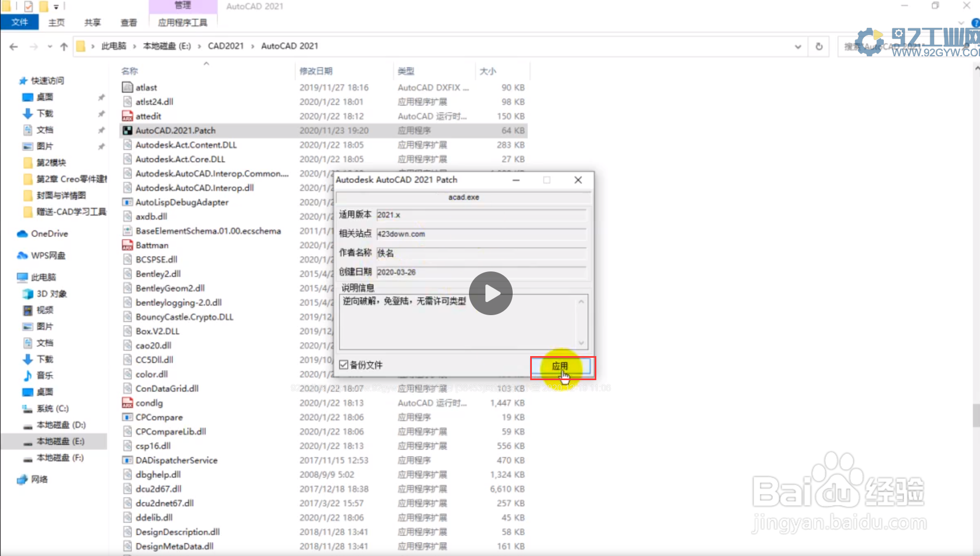This screenshot has width=980, height=556.
Task: Click breadcrumb AutoCAD 2021 in address bar
Action: [290, 46]
